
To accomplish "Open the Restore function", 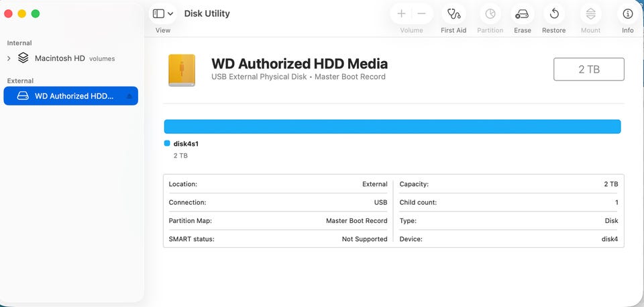I will [x=554, y=14].
